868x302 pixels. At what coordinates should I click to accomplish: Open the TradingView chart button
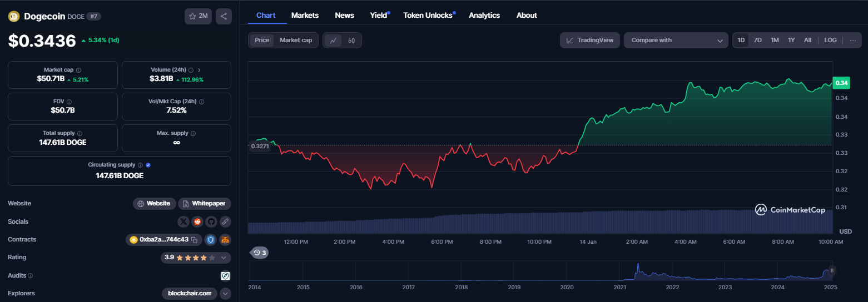pyautogui.click(x=590, y=40)
